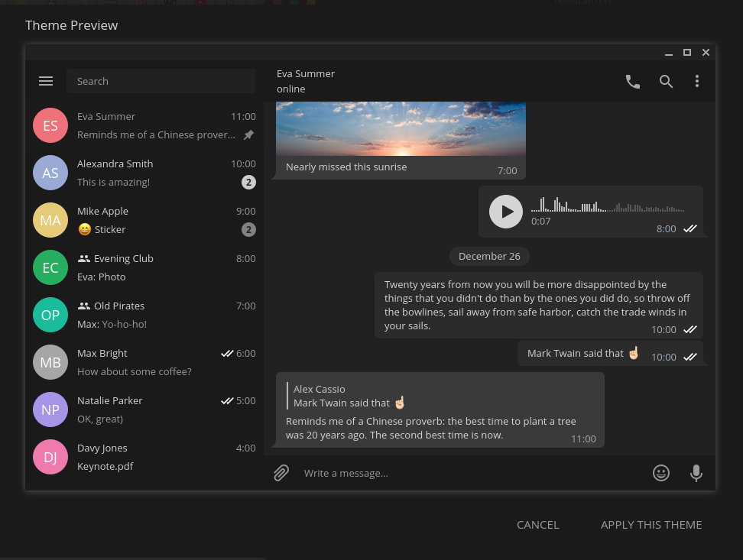Viewport: 743px width, 560px height.
Task: Select 'How about some coffee?' preview
Action: [134, 372]
